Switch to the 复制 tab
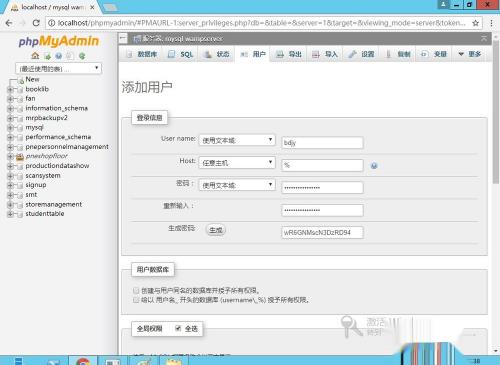 398,54
